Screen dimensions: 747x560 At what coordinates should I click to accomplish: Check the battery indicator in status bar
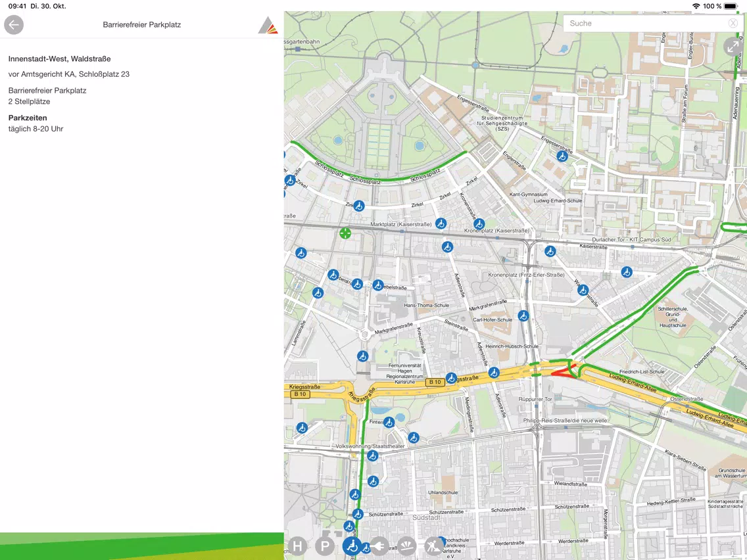coord(731,6)
